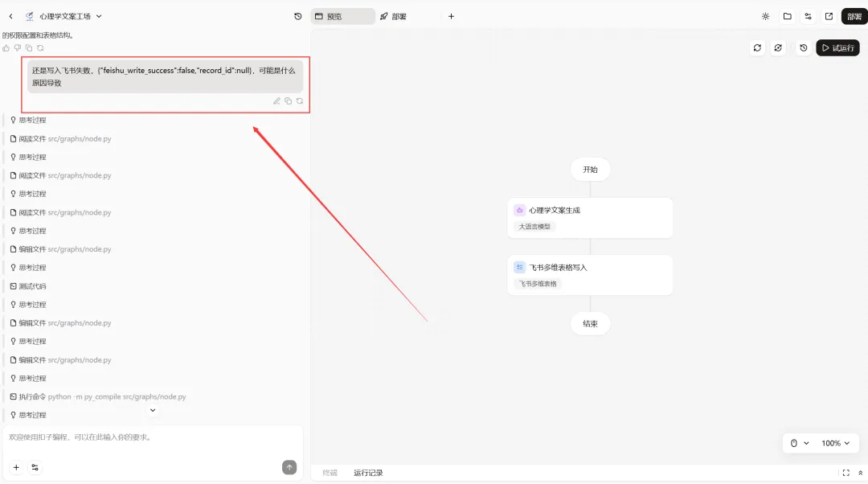Click the 飞书多维表格 tag

(538, 284)
